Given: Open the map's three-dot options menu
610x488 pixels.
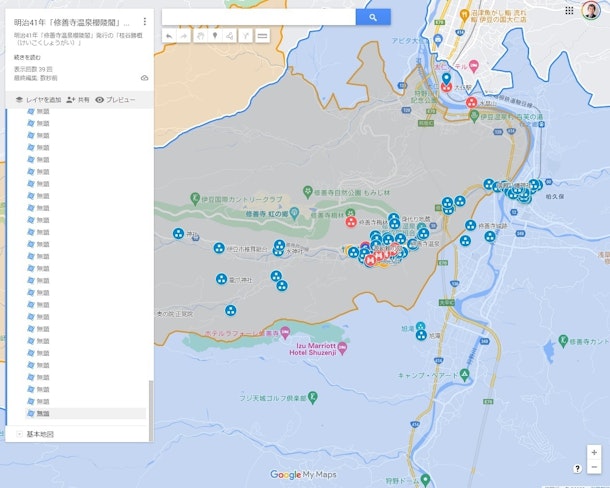Looking at the screenshot, I should point(144,21).
